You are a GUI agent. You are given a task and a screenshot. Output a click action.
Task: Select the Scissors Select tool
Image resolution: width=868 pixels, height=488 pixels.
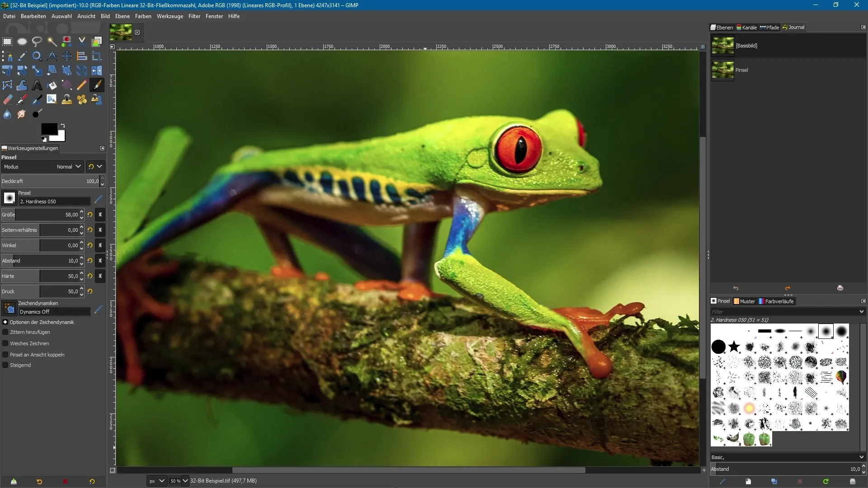tap(82, 42)
